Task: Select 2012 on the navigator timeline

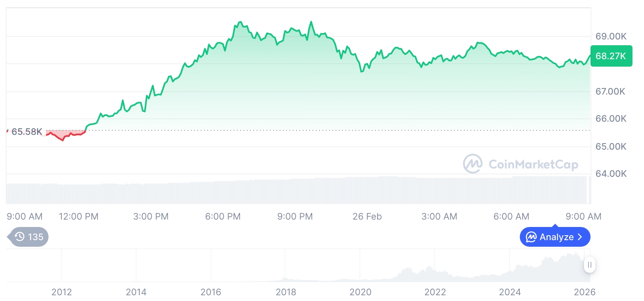Action: [62, 292]
